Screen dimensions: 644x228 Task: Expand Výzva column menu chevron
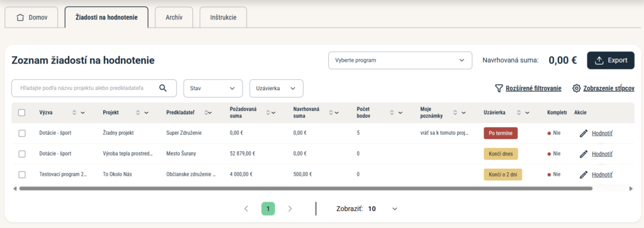point(82,112)
